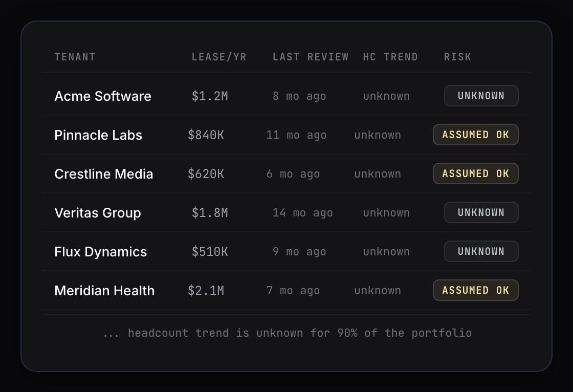The width and height of the screenshot is (573, 392).
Task: Click Veritas Group's UNKNOWN risk badge
Action: click(481, 212)
